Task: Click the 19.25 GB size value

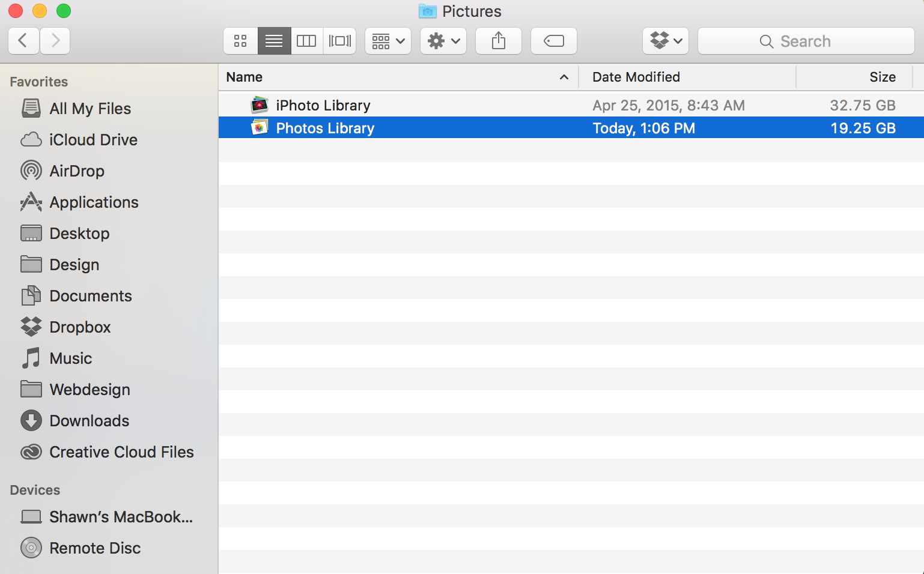Action: click(x=863, y=128)
